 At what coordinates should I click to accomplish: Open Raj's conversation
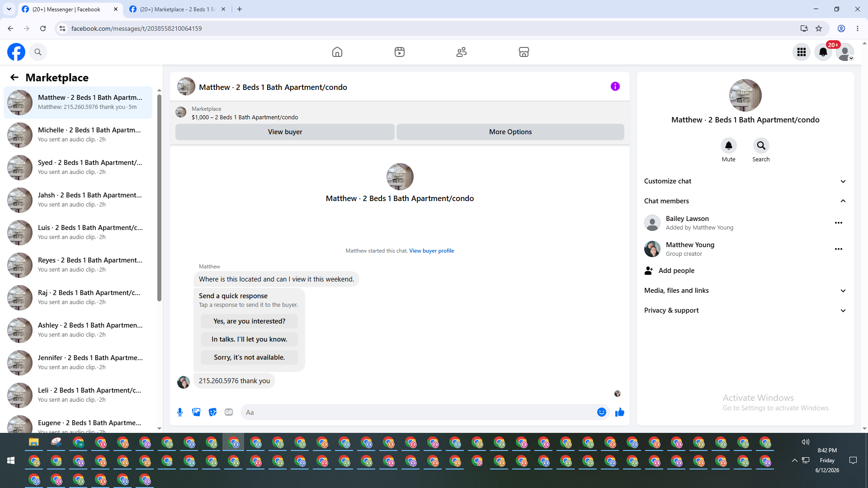pyautogui.click(x=78, y=298)
